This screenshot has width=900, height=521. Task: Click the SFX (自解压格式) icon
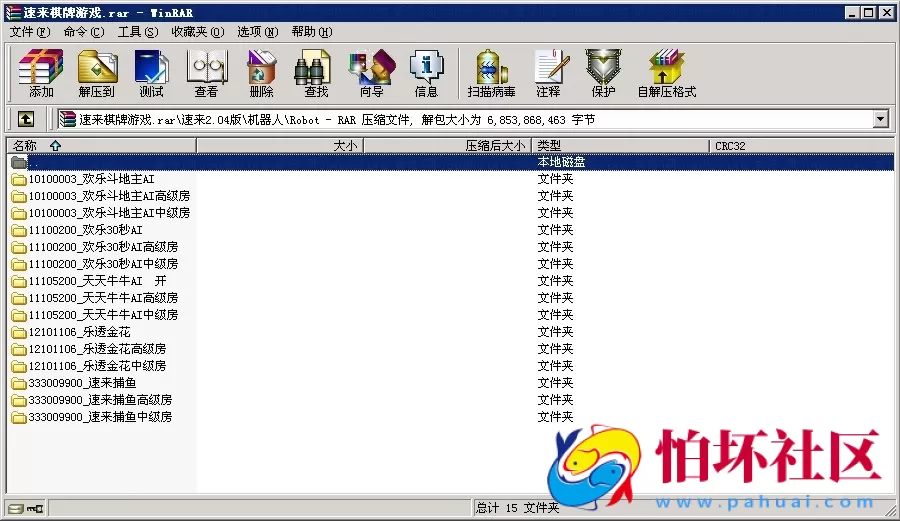click(x=666, y=73)
